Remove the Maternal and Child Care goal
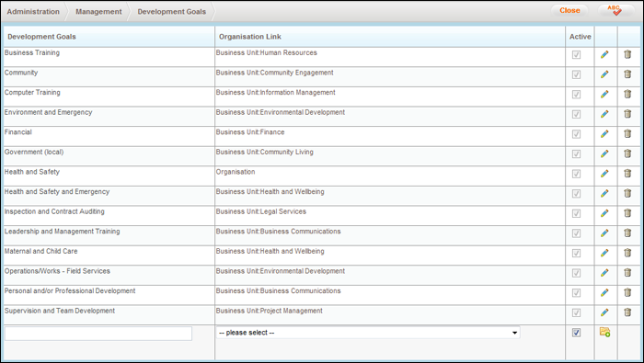The height and width of the screenshot is (363, 644). click(627, 253)
